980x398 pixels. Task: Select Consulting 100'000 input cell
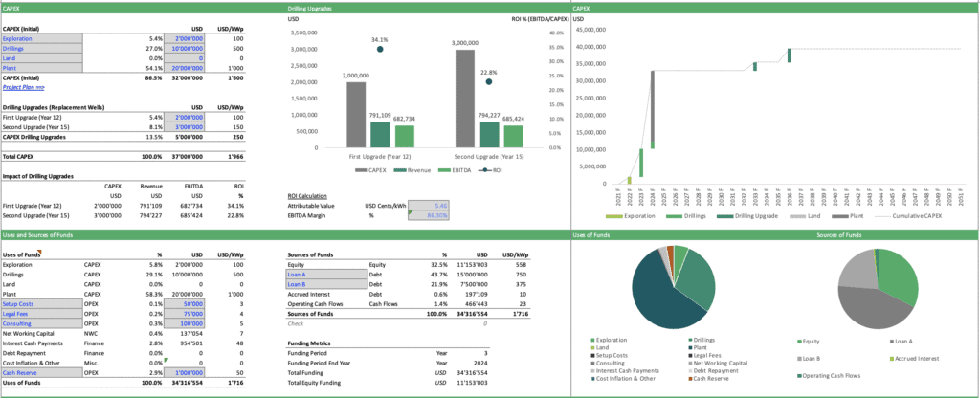[x=185, y=323]
